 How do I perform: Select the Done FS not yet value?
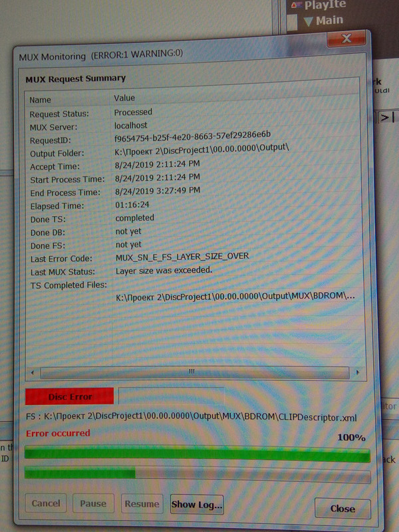(x=128, y=245)
